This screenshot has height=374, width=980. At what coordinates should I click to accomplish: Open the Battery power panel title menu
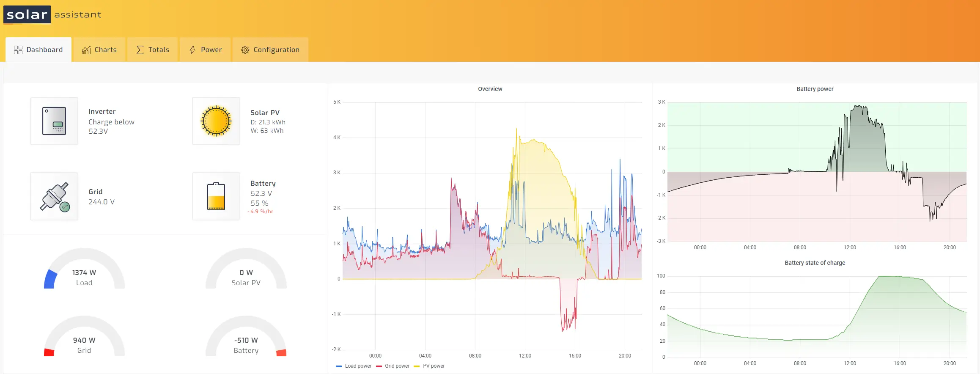[815, 89]
